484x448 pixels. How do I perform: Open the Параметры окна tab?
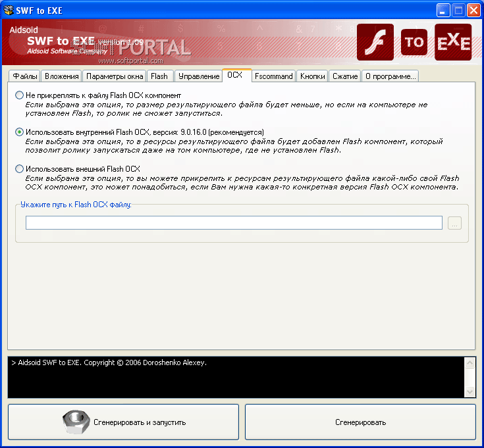pyautogui.click(x=115, y=76)
